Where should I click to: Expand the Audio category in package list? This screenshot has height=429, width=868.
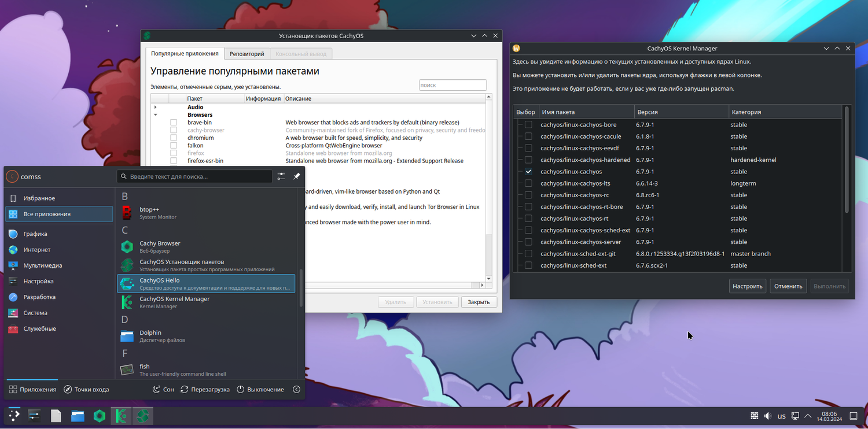tap(156, 108)
